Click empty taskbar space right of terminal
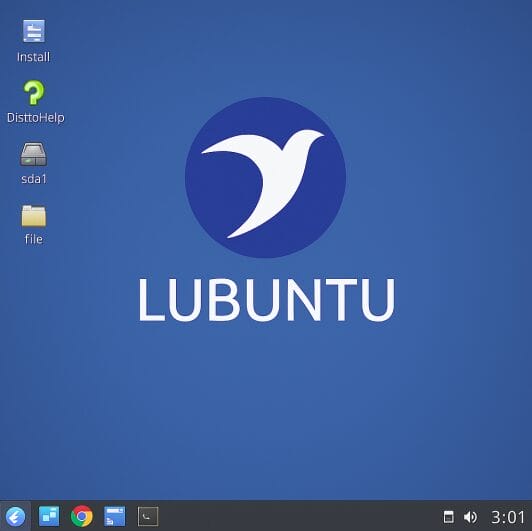532x531 pixels. click(x=299, y=516)
